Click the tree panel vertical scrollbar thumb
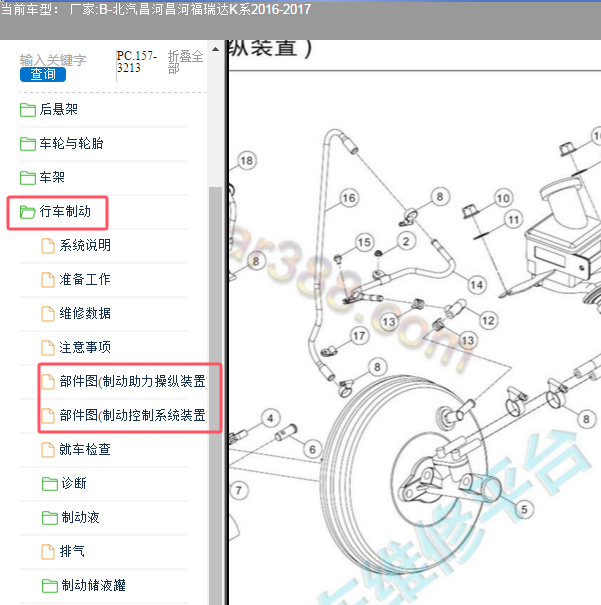601x605 pixels. click(x=215, y=394)
